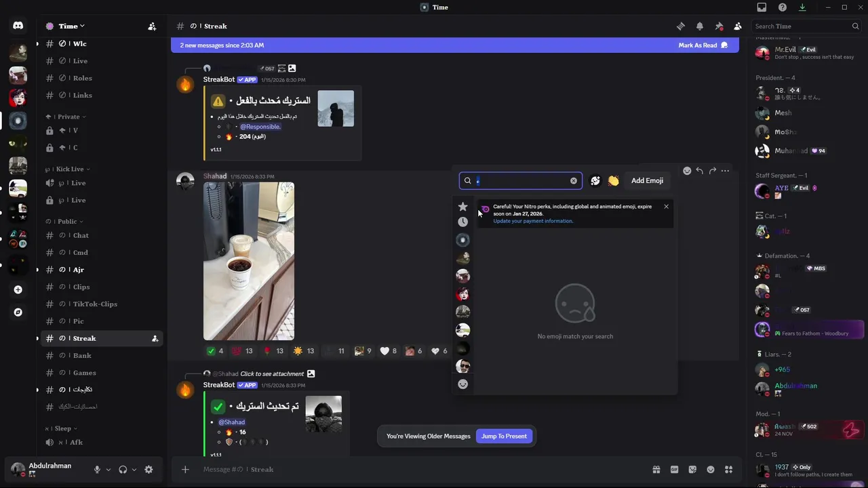The image size is (868, 488).
Task: Open the Help question mark icon
Action: tap(783, 7)
